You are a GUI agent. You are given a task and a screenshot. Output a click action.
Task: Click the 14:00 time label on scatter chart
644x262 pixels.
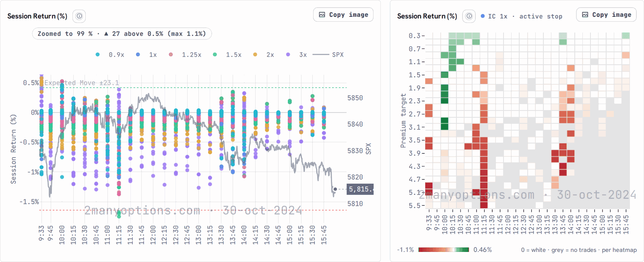click(x=244, y=235)
